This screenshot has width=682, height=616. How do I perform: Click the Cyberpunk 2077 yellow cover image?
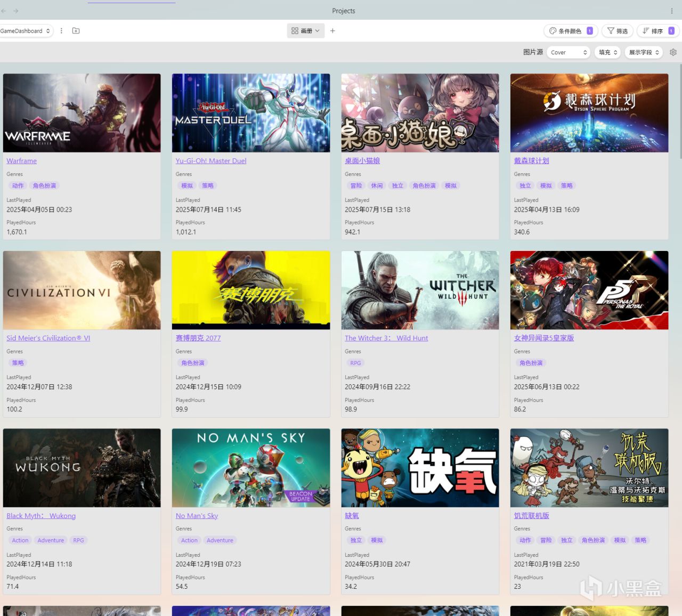251,290
